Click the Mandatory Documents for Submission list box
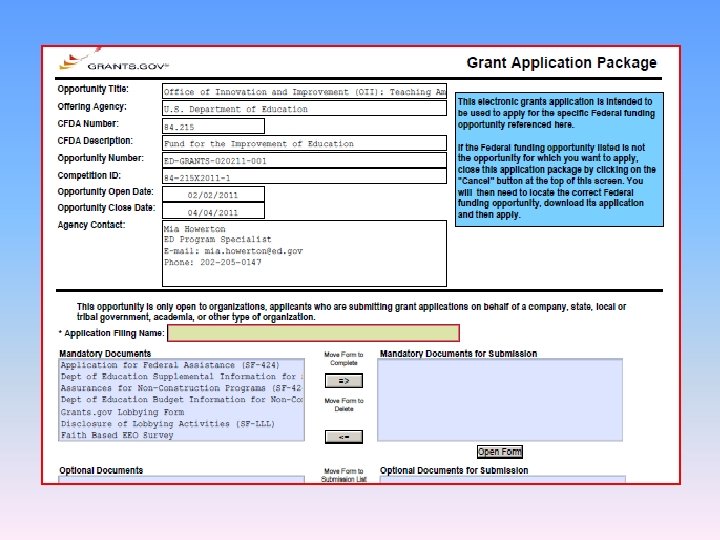 coord(500,400)
